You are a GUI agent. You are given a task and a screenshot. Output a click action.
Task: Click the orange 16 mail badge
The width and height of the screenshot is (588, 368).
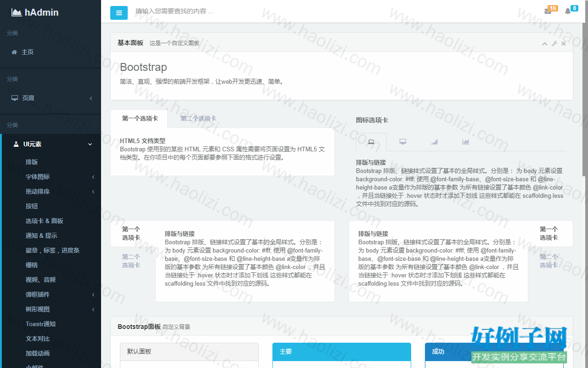[553, 8]
